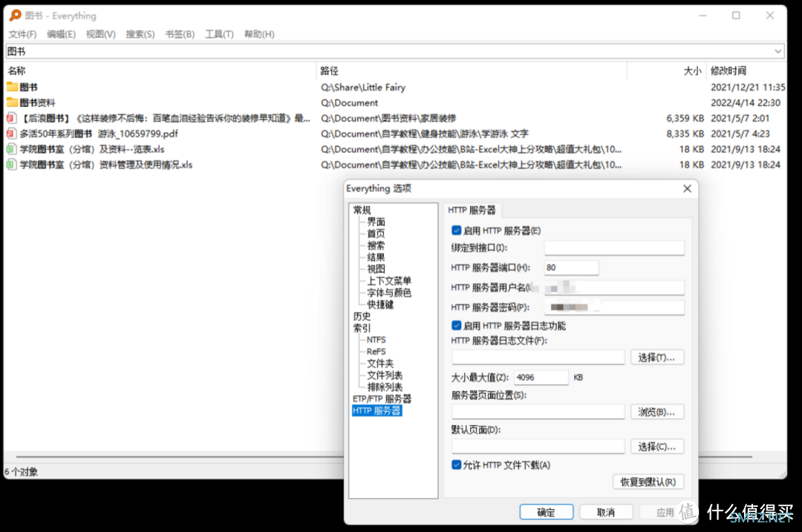This screenshot has height=532, width=802.
Task: Click XLS icon of 资料管理及使用情况.xls
Action: pyautogui.click(x=10, y=165)
